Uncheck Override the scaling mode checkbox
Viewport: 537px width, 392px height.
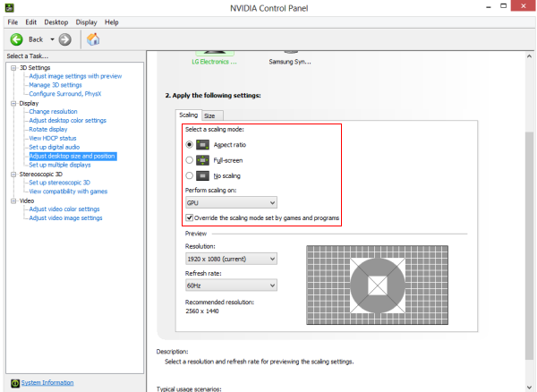tap(189, 217)
